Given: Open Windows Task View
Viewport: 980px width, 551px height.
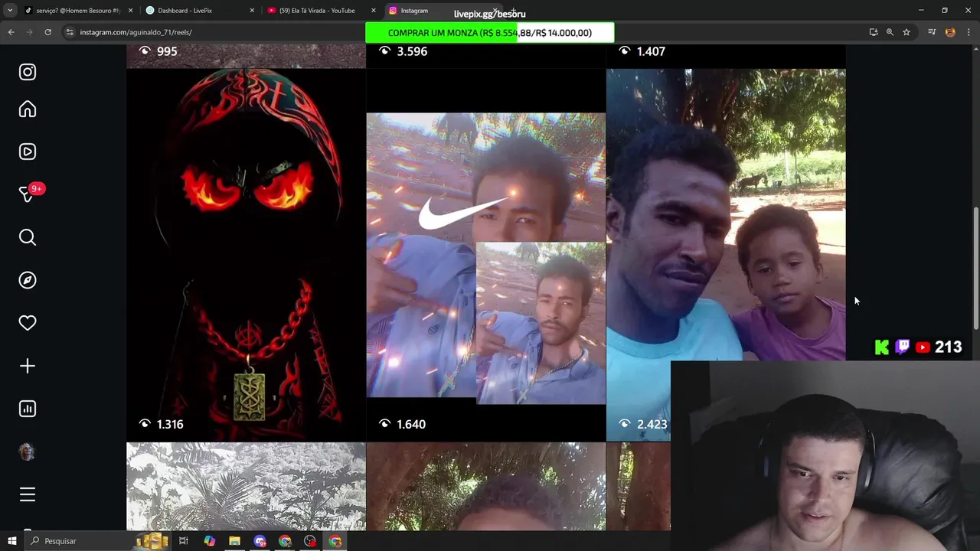Looking at the screenshot, I should point(184,541).
